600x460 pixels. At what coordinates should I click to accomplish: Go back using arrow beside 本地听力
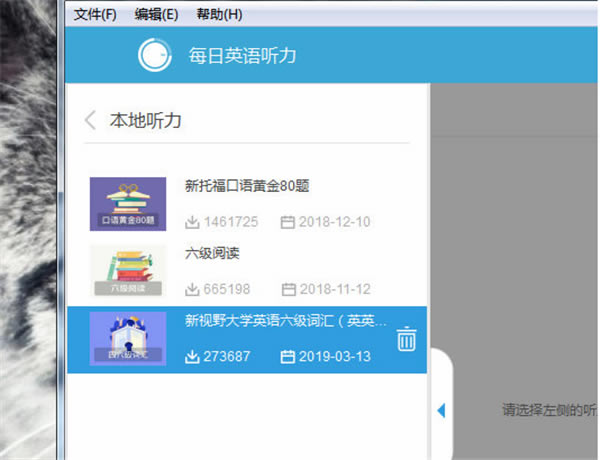90,120
